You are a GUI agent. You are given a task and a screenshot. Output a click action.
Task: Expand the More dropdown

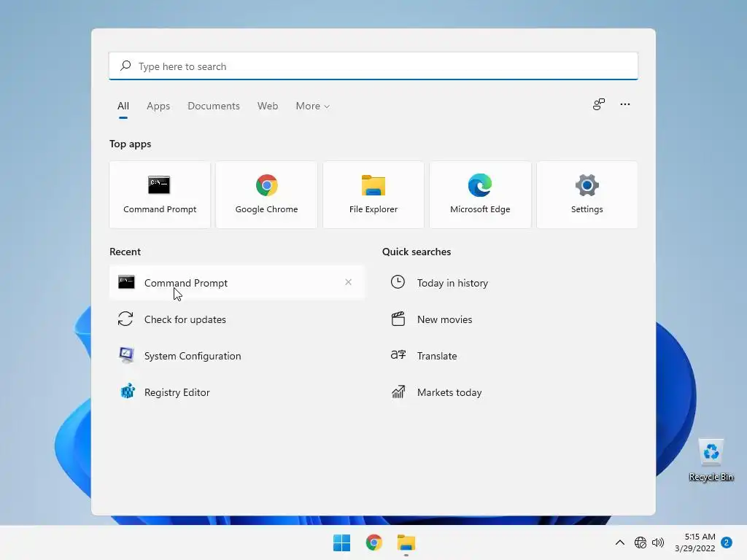coord(312,106)
